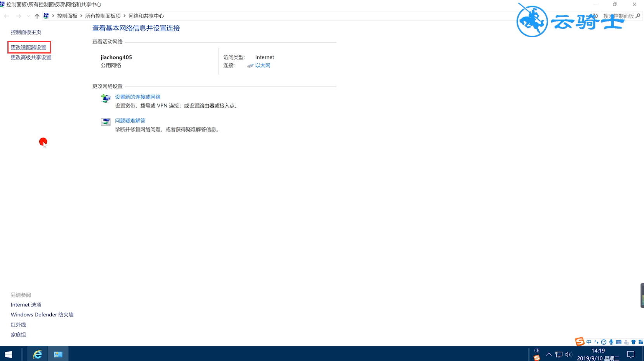The height and width of the screenshot is (361, 644).
Task: Open the Sogou skin shirt icon
Action: [x=634, y=342]
